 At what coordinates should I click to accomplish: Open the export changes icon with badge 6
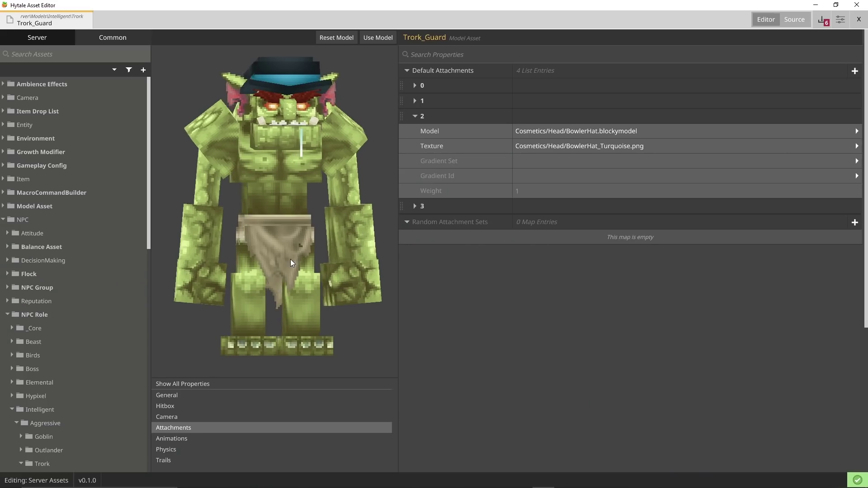tap(823, 20)
